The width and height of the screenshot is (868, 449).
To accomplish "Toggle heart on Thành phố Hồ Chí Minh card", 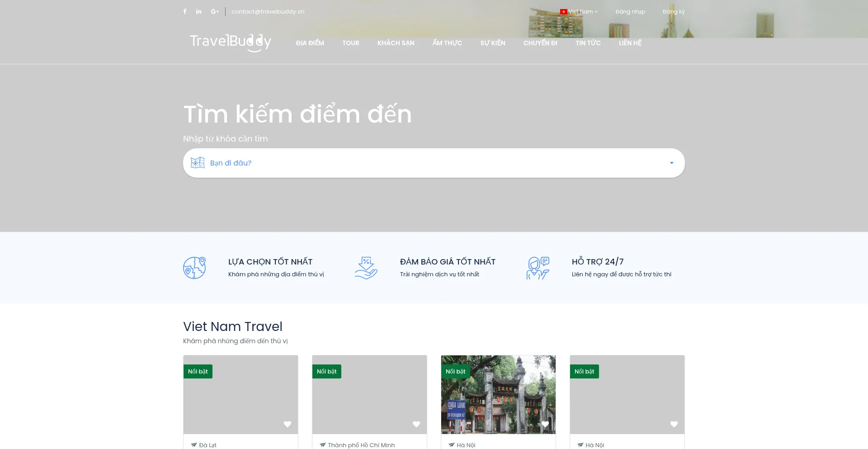I will (416, 424).
